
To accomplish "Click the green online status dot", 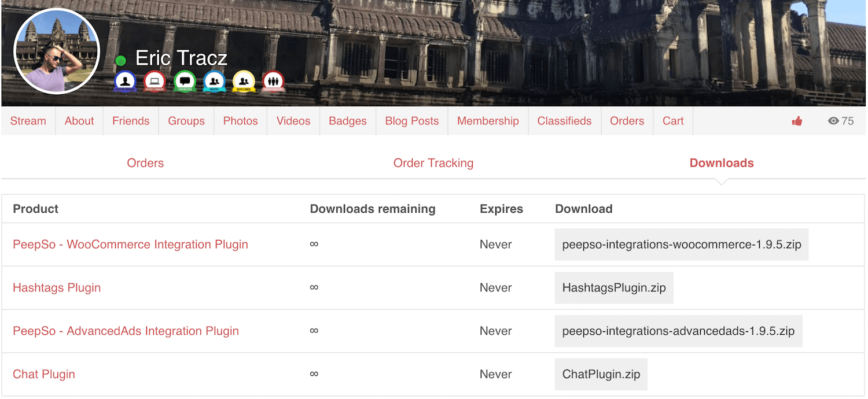I will [x=120, y=61].
